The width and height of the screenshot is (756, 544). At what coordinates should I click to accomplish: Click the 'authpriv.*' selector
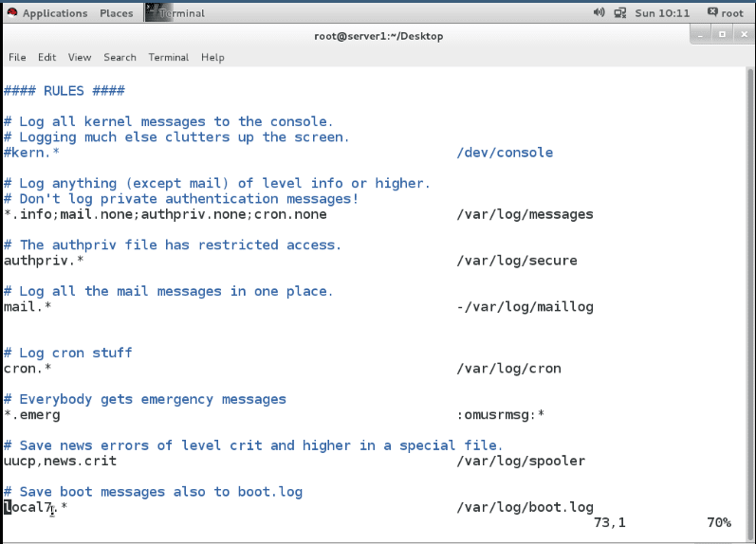point(44,261)
